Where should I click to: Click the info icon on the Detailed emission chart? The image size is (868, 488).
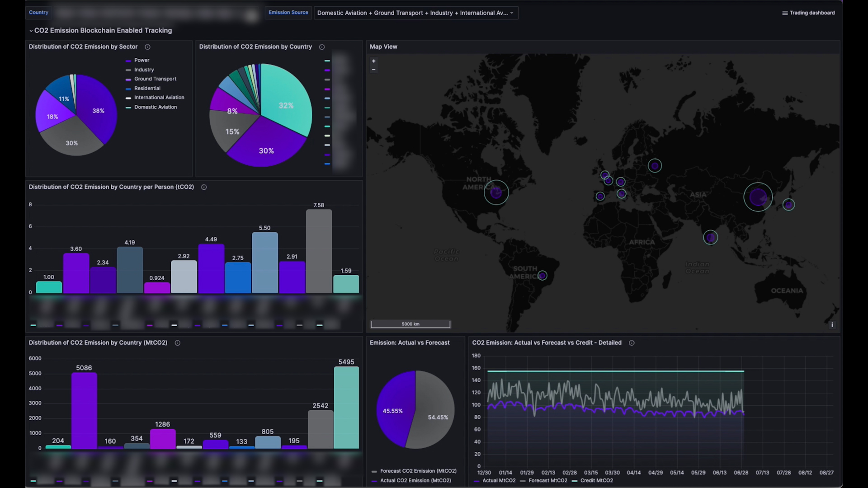632,343
